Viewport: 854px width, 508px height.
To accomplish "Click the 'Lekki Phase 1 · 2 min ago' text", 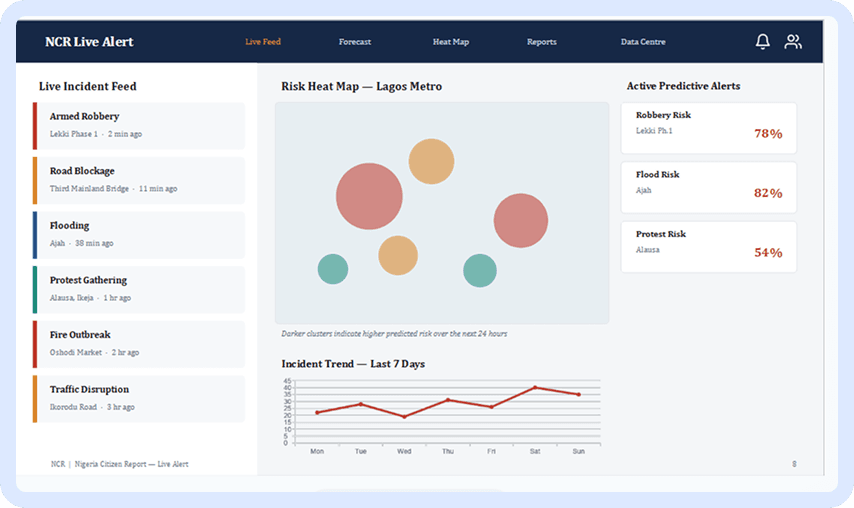I will pyautogui.click(x=96, y=134).
